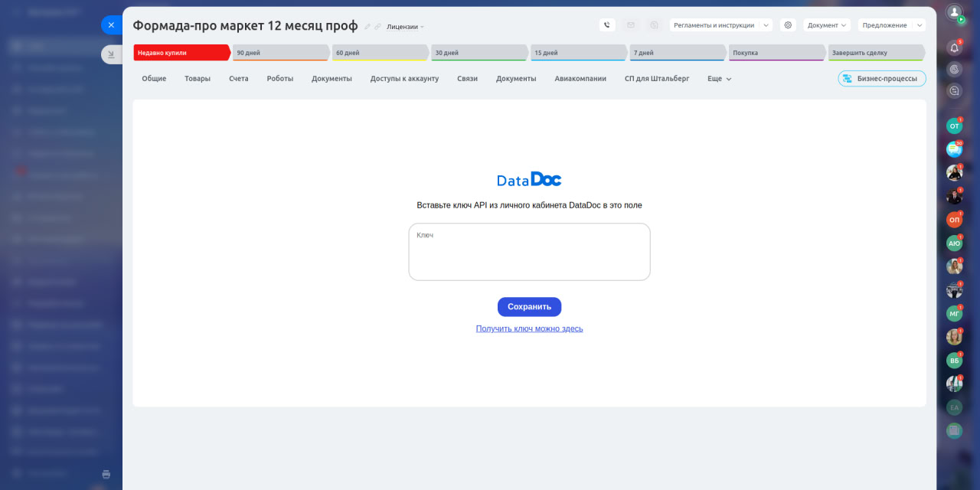Screen dimensions: 980x490
Task: Switch to the Товары tab
Action: point(198,79)
